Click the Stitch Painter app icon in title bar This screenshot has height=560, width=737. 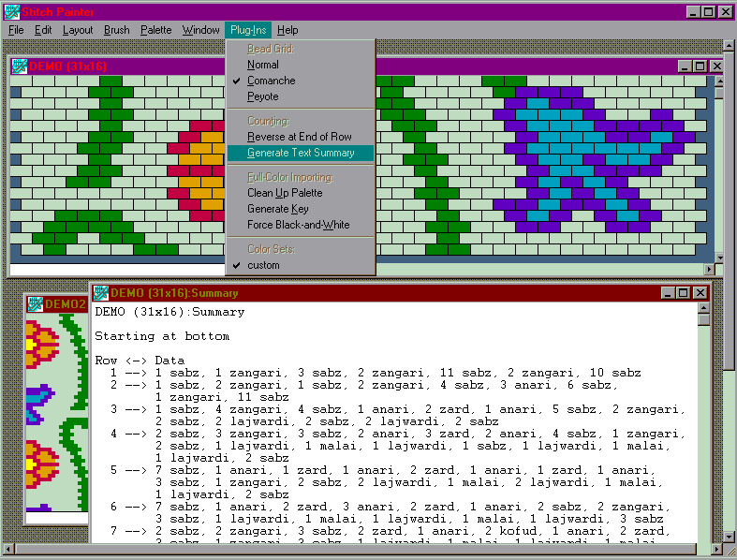point(9,11)
